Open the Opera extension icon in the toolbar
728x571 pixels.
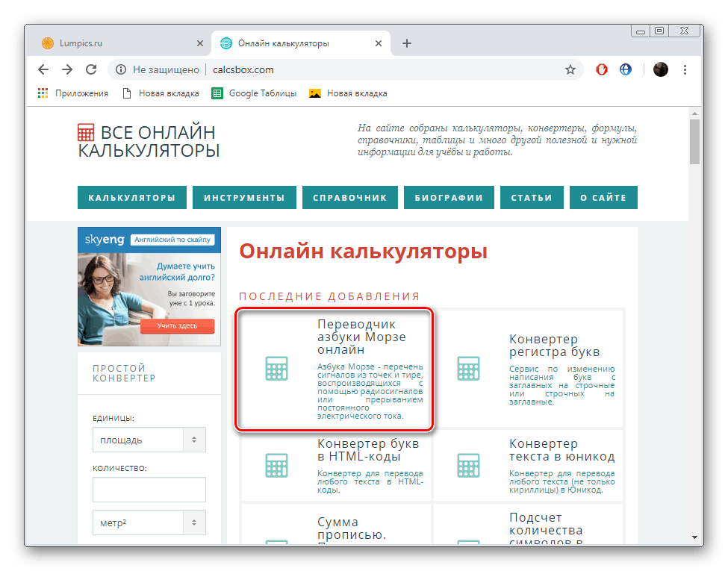602,69
